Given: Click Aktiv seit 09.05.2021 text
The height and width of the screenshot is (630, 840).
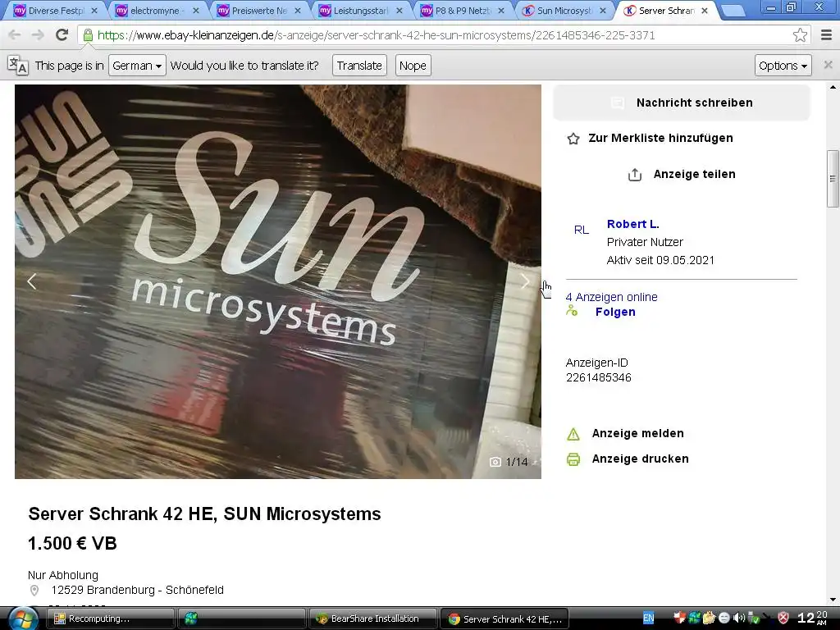Looking at the screenshot, I should (660, 260).
